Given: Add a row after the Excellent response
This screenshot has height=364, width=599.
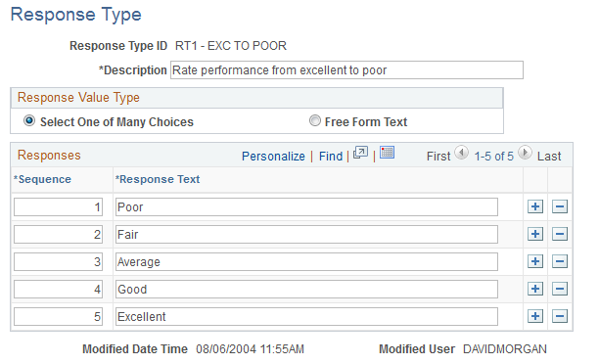Looking at the screenshot, I should (x=534, y=316).
